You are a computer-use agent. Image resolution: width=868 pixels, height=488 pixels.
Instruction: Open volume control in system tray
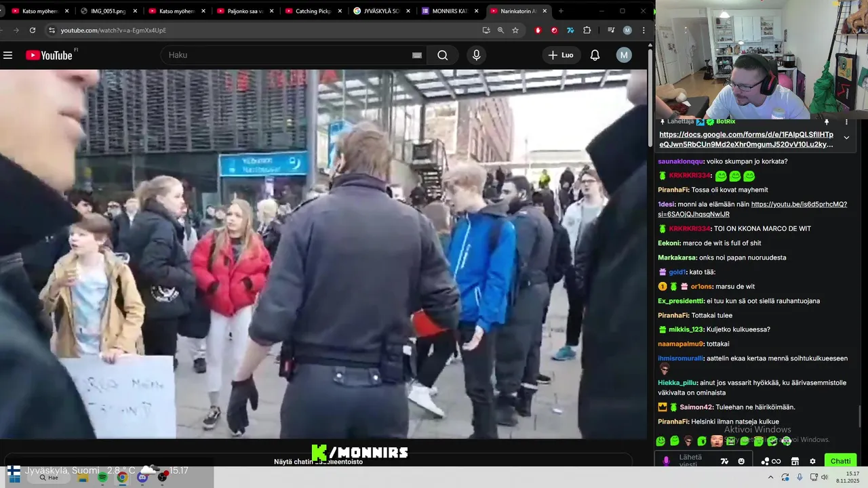point(824,477)
